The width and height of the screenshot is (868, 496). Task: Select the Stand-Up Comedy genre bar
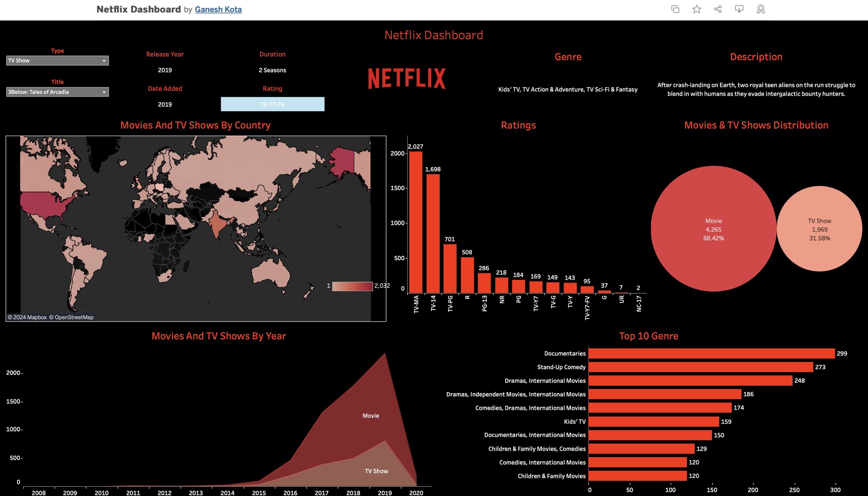[701, 367]
